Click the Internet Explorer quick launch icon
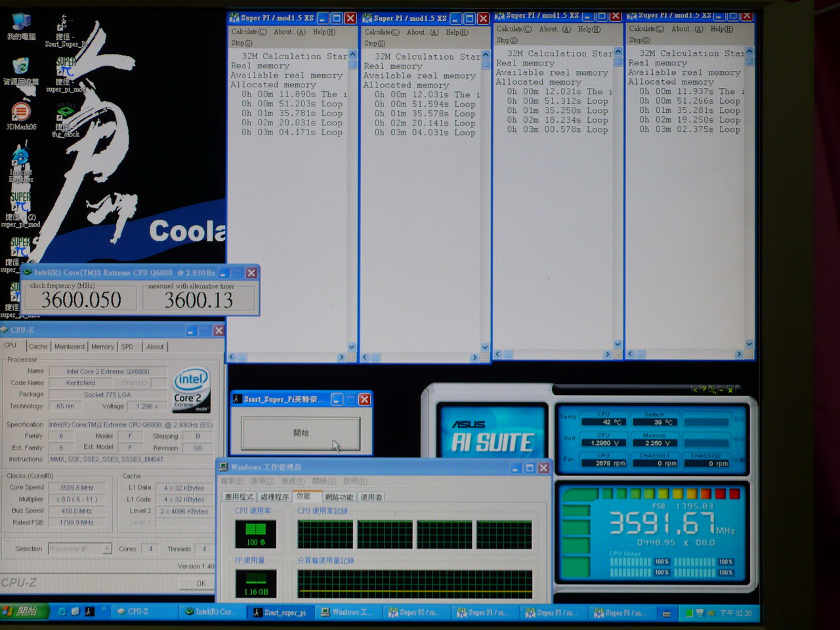This screenshot has height=630, width=840. 62,612
